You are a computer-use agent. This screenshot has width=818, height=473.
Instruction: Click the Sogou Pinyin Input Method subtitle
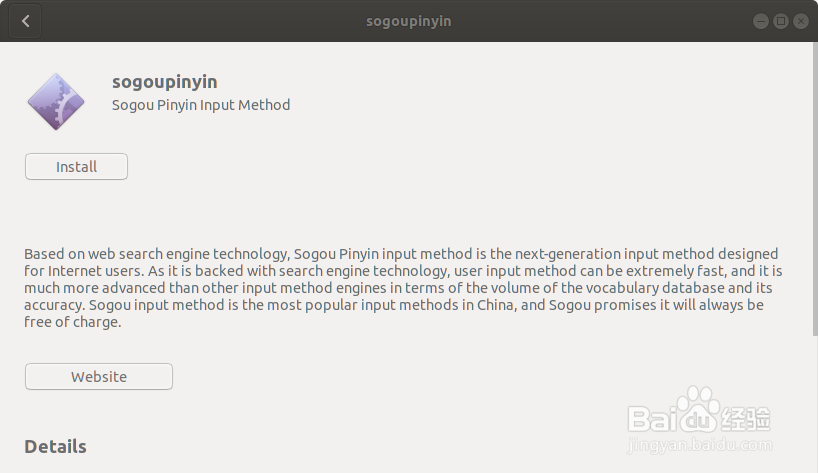(x=201, y=105)
